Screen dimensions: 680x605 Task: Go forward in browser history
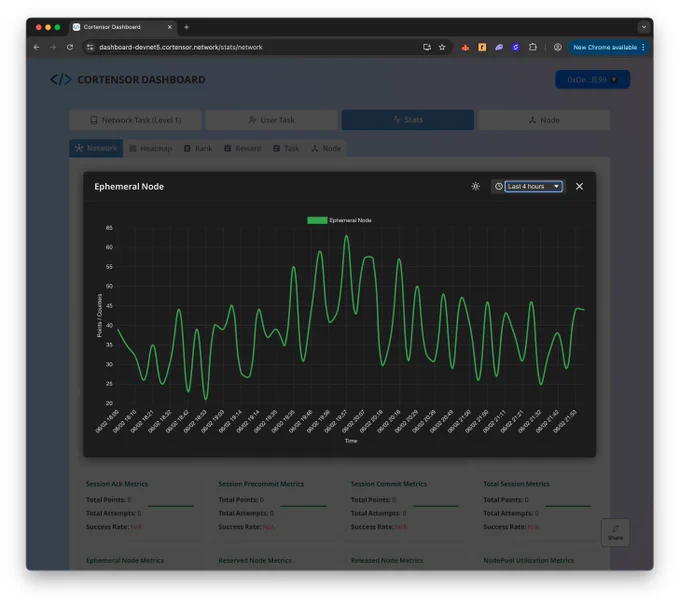(53, 47)
